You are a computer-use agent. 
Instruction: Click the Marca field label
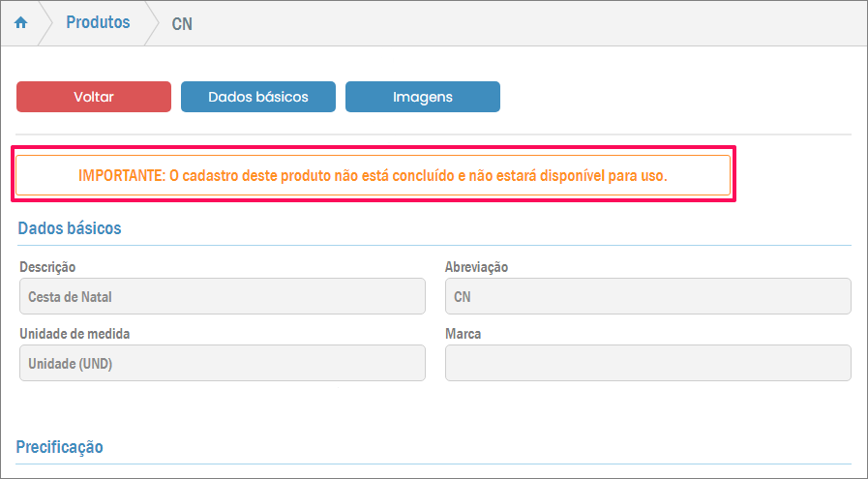[463, 334]
